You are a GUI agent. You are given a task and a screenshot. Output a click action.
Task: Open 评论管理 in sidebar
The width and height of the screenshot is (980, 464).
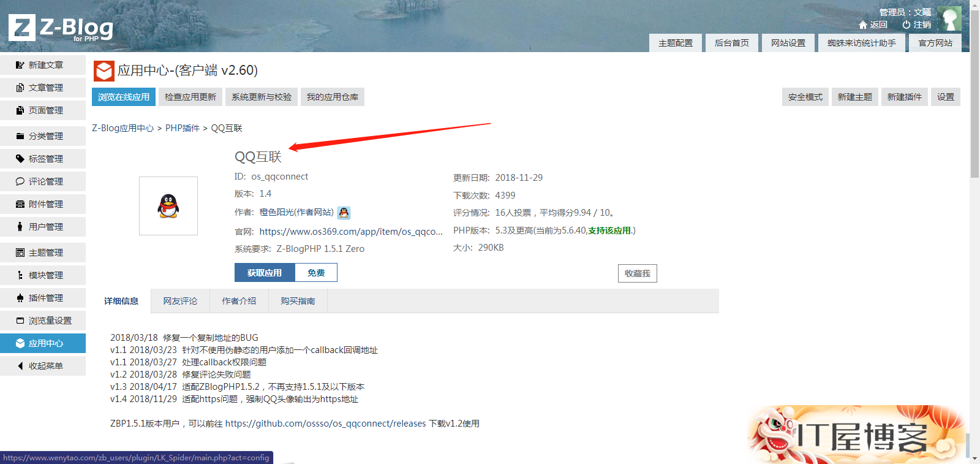click(43, 181)
